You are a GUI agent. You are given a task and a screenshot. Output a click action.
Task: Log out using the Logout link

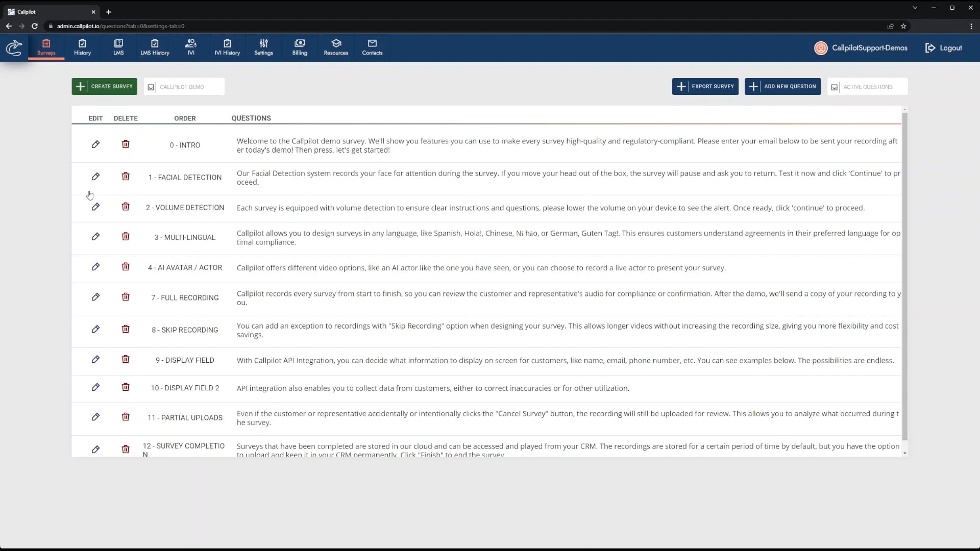(x=943, y=48)
